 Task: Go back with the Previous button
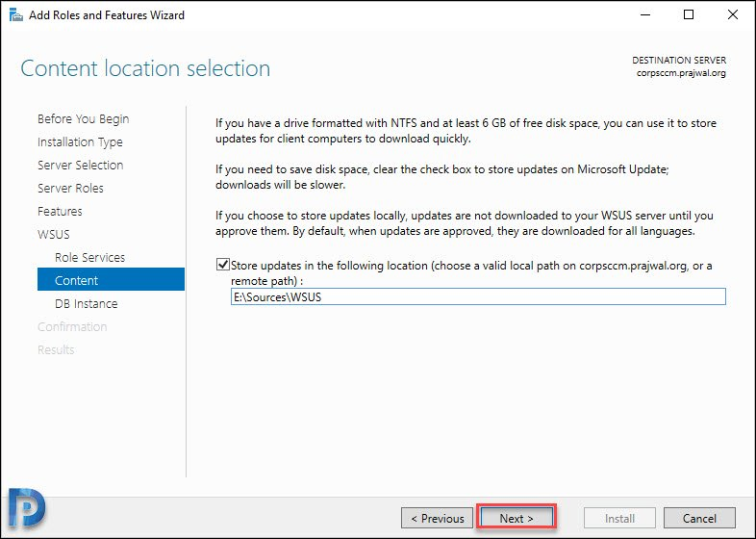point(438,518)
